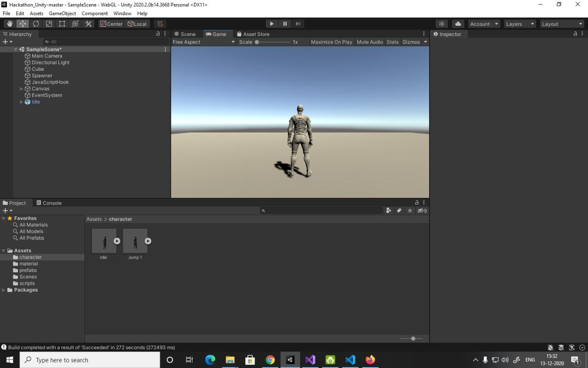Select the Cube object
This screenshot has width=588, height=368.
pyautogui.click(x=38, y=69)
